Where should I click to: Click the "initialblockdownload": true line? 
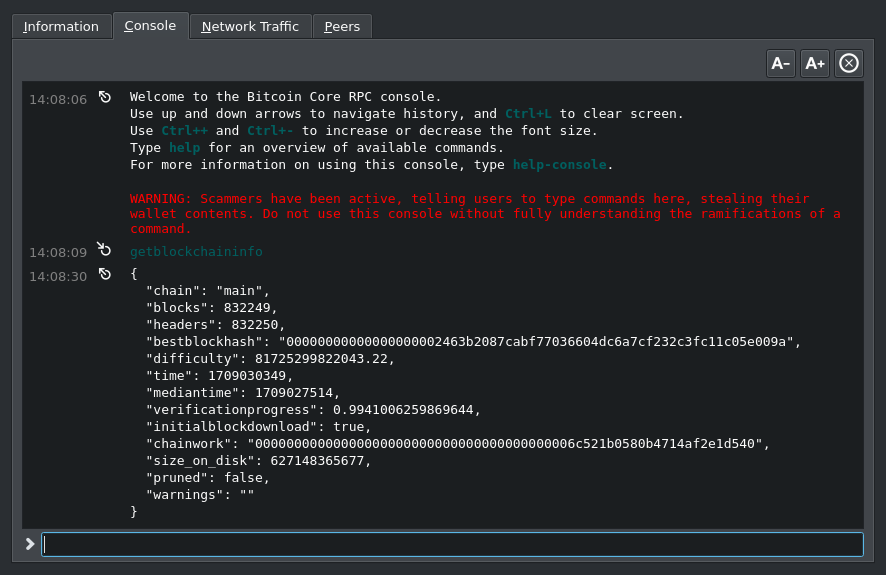point(259,426)
